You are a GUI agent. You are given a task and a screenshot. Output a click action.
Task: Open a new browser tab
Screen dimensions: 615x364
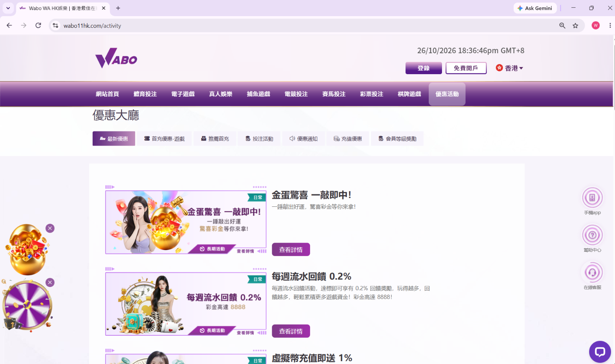118,8
